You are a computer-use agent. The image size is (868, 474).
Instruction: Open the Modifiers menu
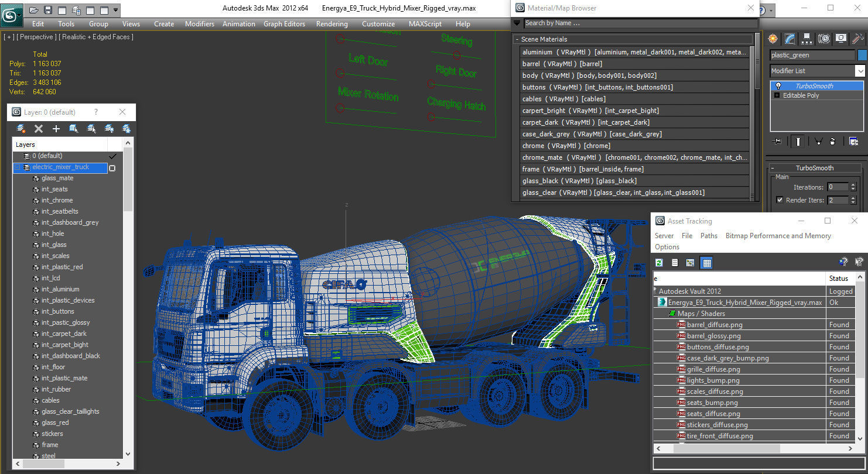pyautogui.click(x=200, y=24)
